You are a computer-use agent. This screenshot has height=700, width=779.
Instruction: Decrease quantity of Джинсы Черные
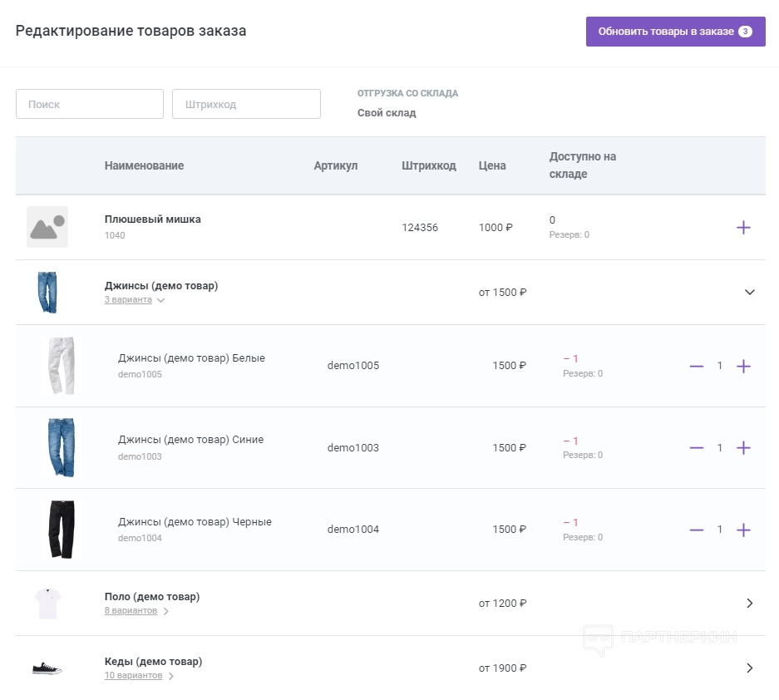pyautogui.click(x=697, y=530)
